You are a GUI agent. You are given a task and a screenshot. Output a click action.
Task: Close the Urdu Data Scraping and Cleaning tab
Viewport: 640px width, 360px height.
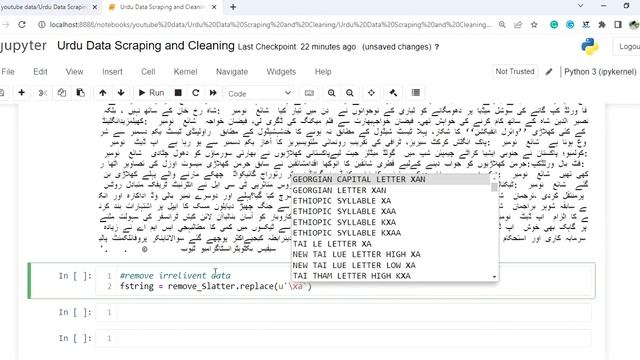tap(215, 7)
